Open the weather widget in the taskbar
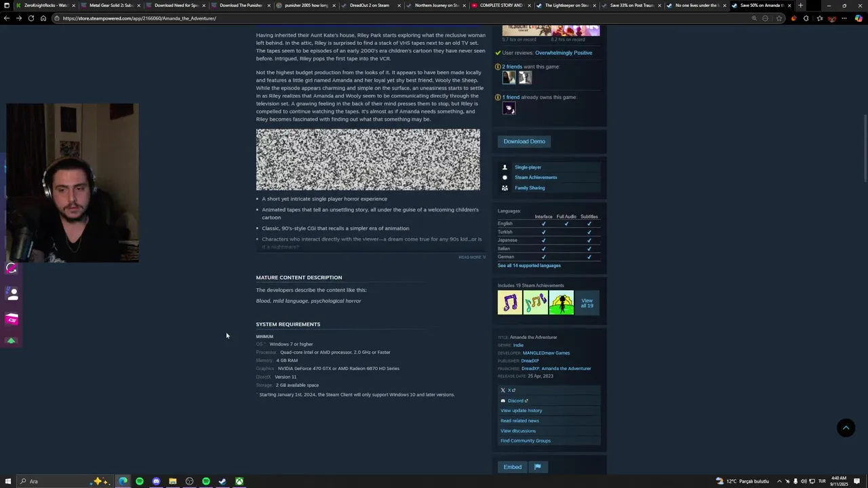The image size is (868, 488). coord(743,481)
